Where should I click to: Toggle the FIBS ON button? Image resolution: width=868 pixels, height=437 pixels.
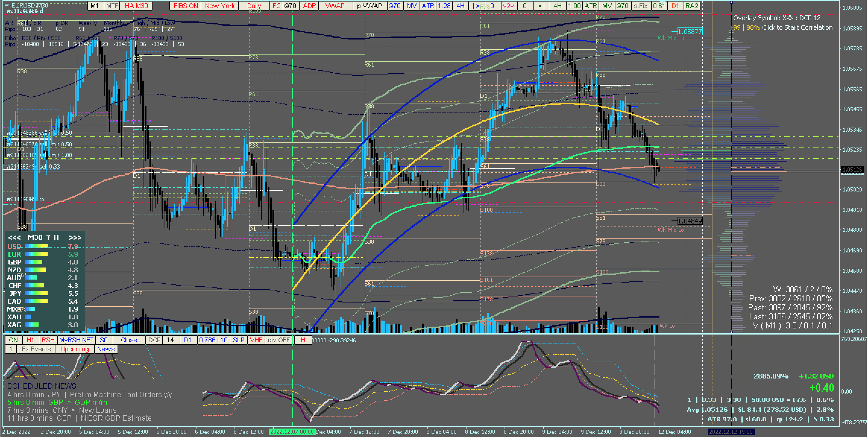pos(185,6)
